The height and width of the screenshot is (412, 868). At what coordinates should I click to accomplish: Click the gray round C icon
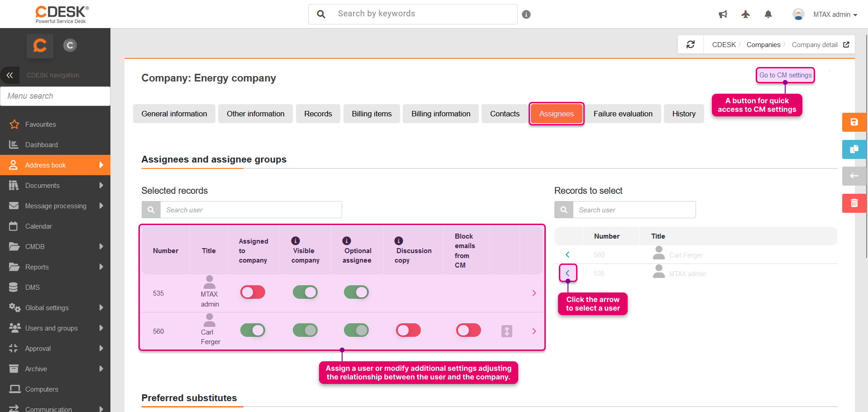70,45
